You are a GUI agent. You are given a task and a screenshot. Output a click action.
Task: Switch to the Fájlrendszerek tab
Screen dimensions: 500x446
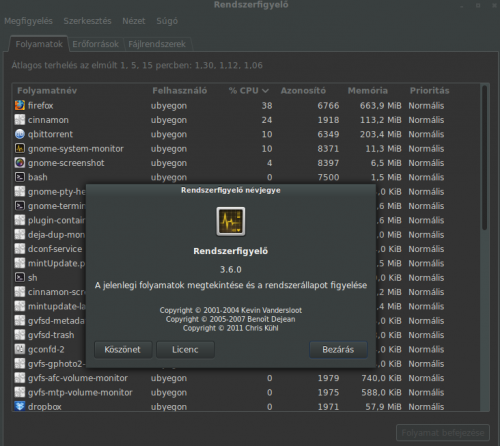(x=157, y=44)
